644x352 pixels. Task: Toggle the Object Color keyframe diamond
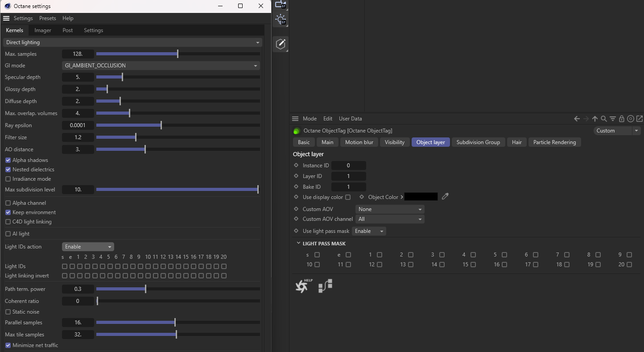tap(362, 197)
